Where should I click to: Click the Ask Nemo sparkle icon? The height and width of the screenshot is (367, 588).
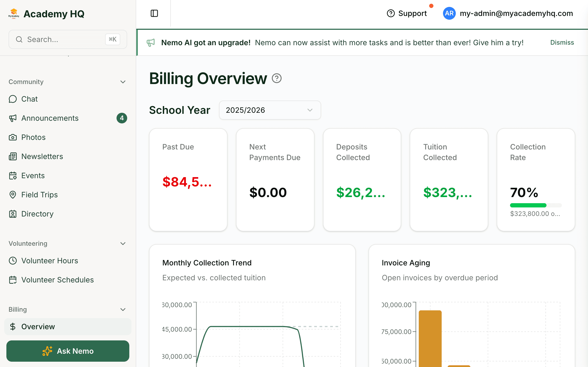pos(47,351)
